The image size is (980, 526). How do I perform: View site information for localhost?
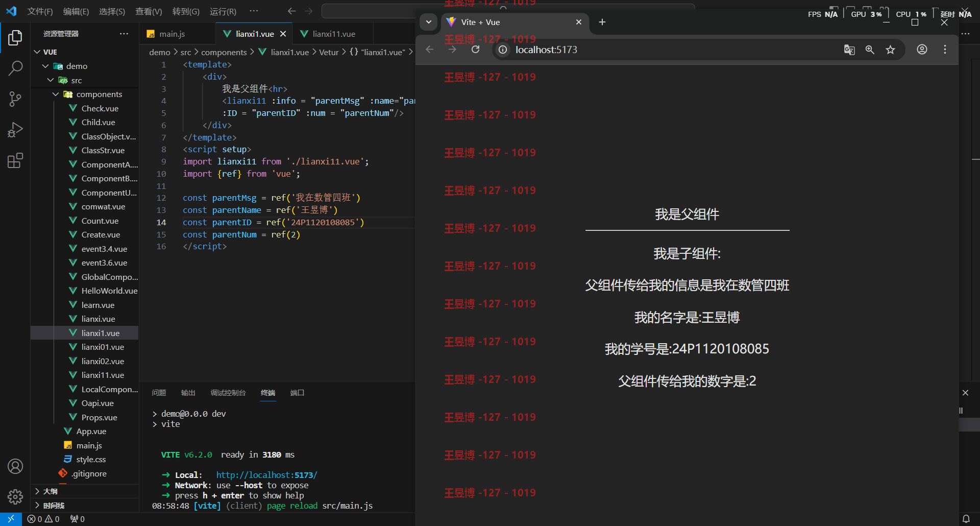tap(503, 50)
